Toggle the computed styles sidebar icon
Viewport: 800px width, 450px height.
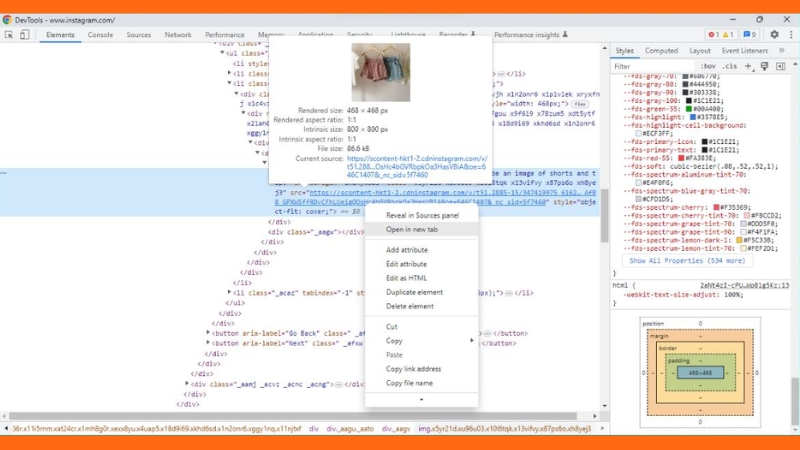pyautogui.click(x=781, y=66)
